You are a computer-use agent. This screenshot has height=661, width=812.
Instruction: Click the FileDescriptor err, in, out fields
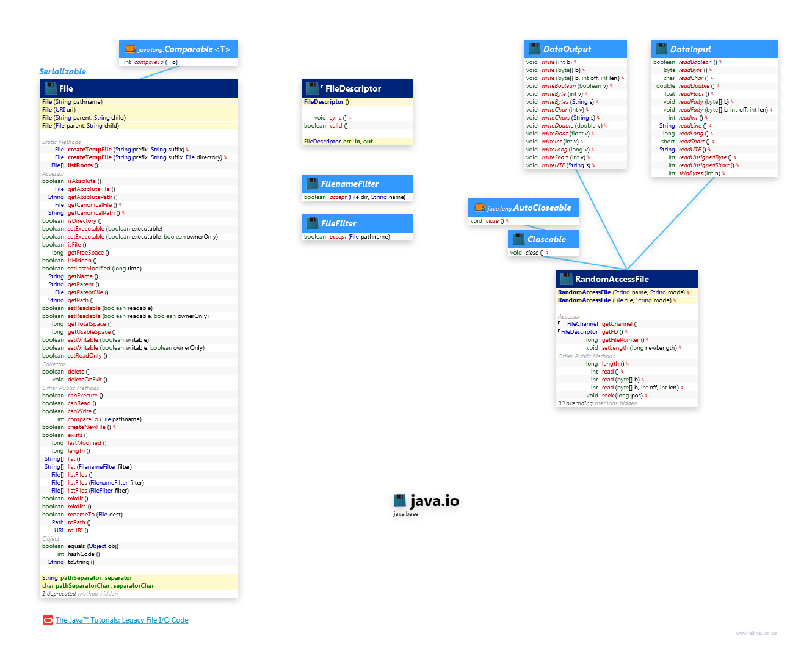click(357, 142)
